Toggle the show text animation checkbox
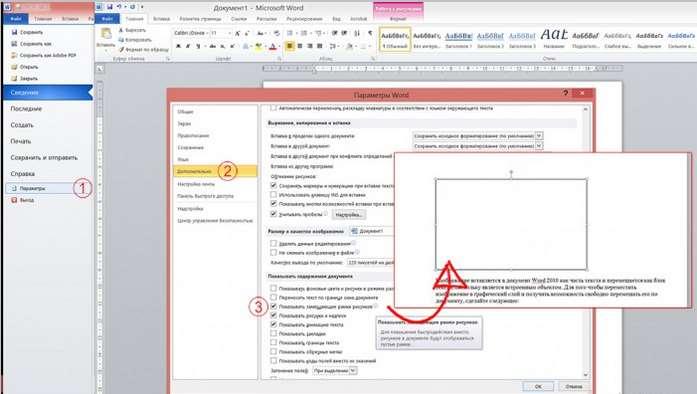Image resolution: width=697 pixels, height=394 pixels. (x=273, y=324)
